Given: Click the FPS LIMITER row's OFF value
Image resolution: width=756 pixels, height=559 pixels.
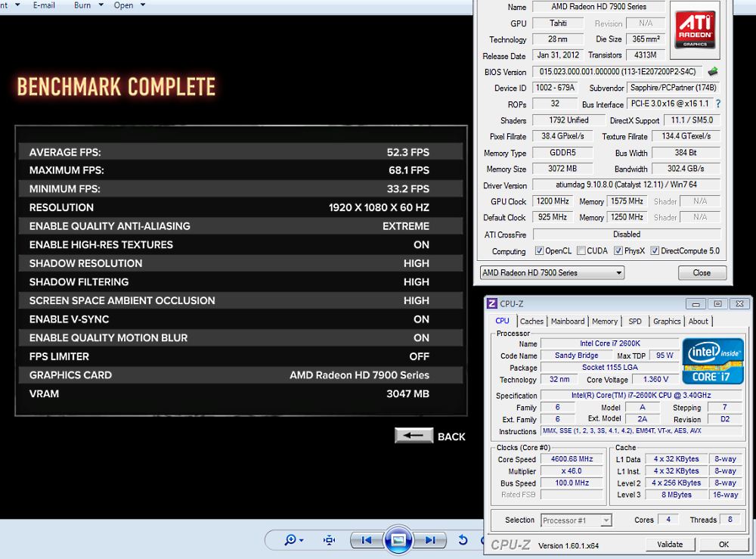Looking at the screenshot, I should point(420,357).
